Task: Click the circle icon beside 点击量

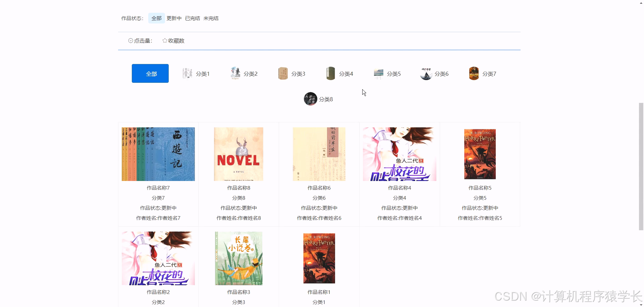Action: (x=130, y=40)
